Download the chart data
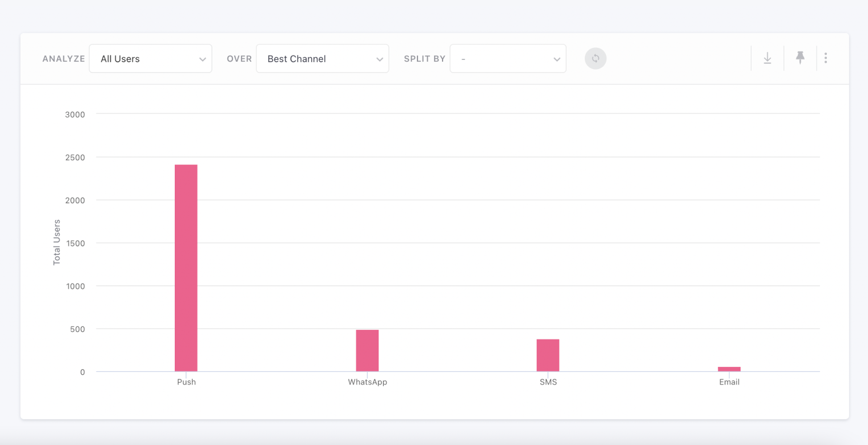Viewport: 868px width, 445px height. [767, 58]
